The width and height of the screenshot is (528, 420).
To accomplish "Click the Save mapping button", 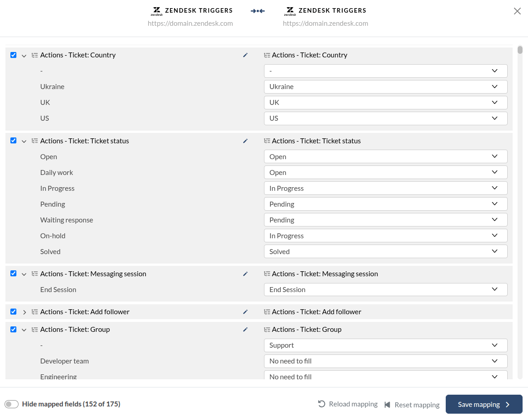I will tap(484, 404).
